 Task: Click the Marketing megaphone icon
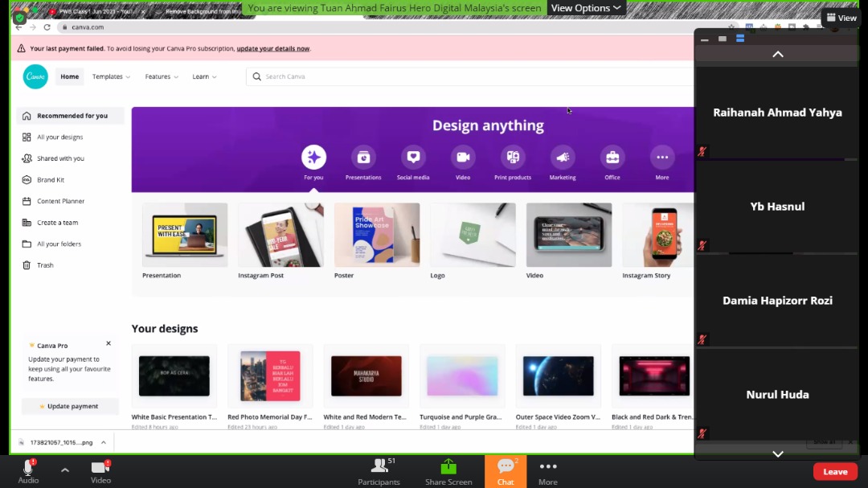pyautogui.click(x=563, y=158)
